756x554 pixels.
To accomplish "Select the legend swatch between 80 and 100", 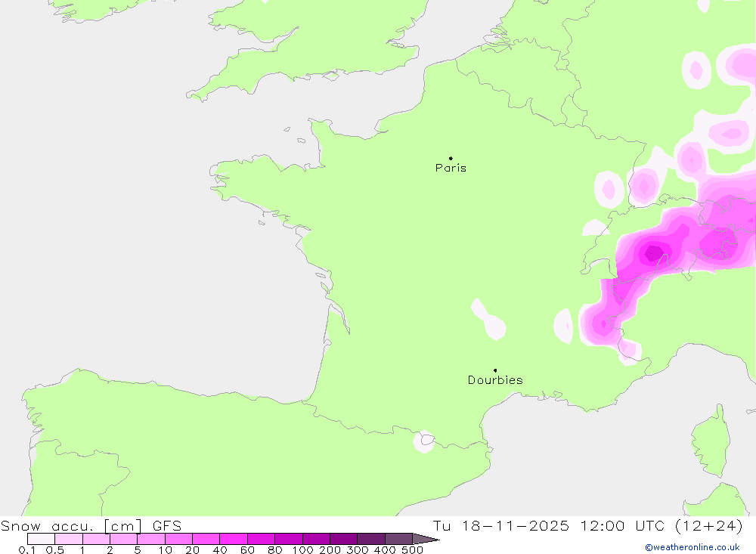I will pyautogui.click(x=288, y=539).
